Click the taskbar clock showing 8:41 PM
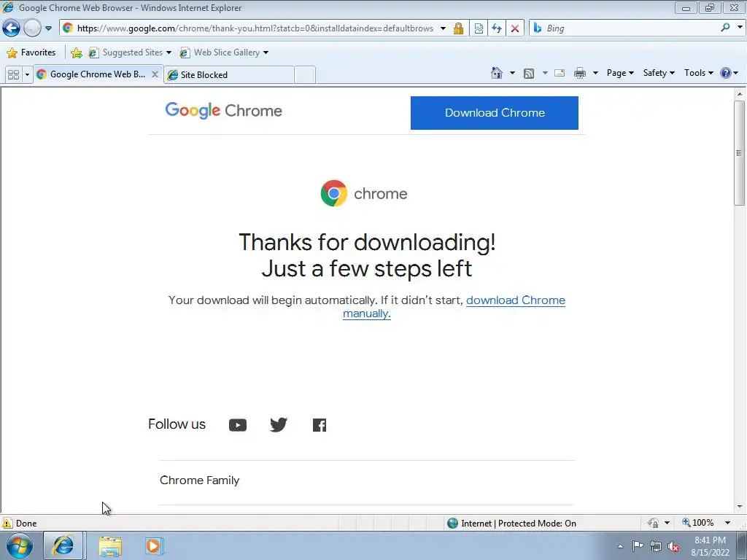 (x=710, y=546)
